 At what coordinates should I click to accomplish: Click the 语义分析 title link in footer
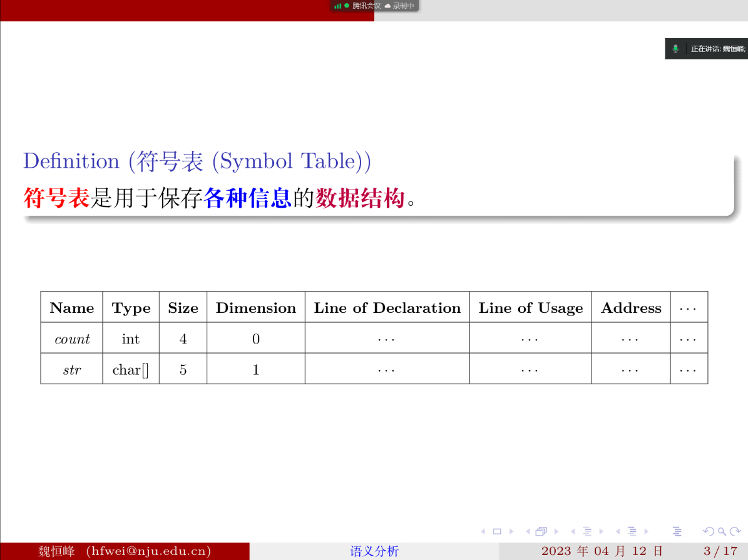click(374, 551)
